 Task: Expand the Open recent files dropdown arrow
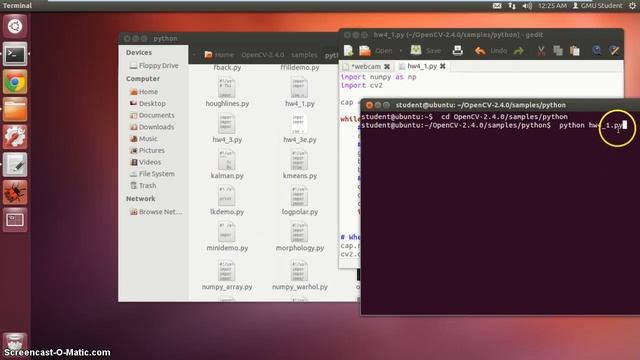pyautogui.click(x=401, y=51)
